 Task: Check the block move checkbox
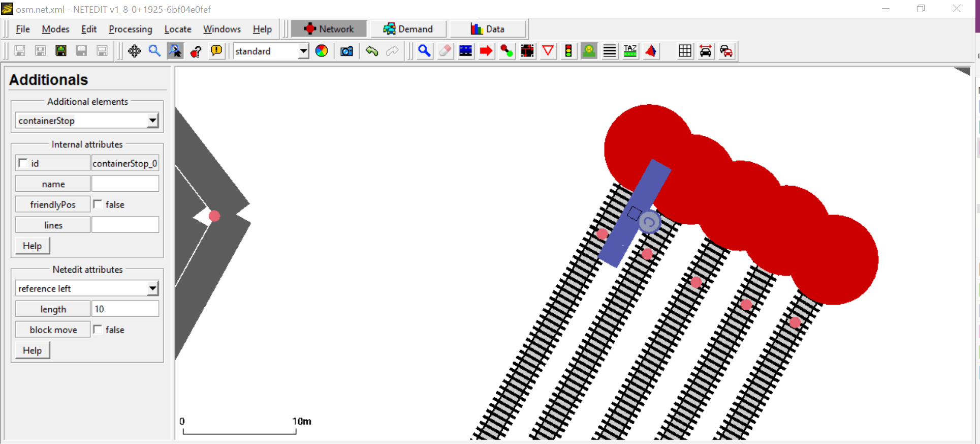(x=98, y=330)
